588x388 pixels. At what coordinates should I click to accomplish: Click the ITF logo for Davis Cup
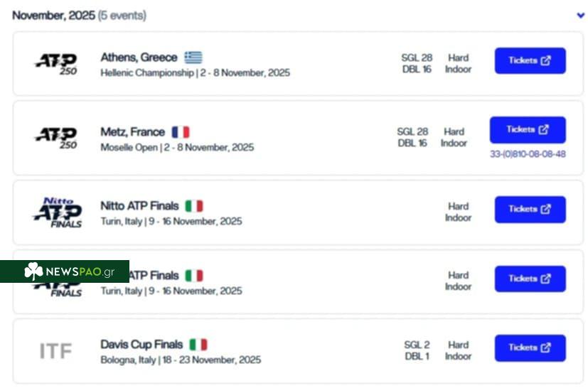(55, 351)
